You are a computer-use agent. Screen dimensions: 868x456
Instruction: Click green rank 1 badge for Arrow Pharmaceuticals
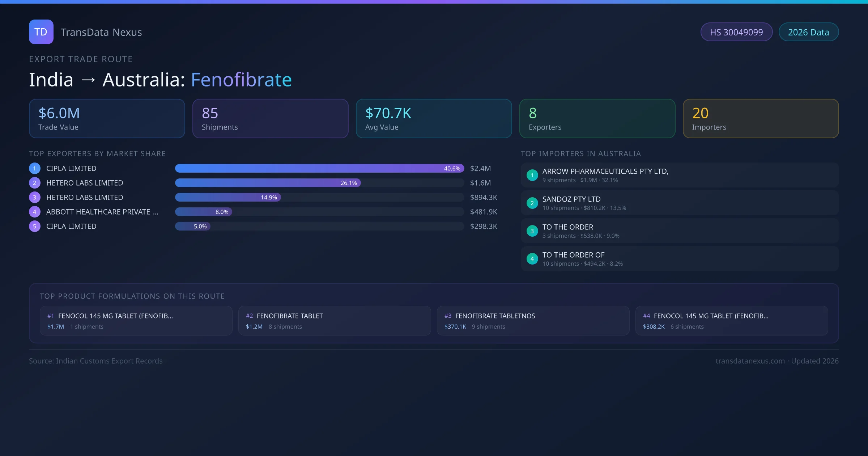532,175
